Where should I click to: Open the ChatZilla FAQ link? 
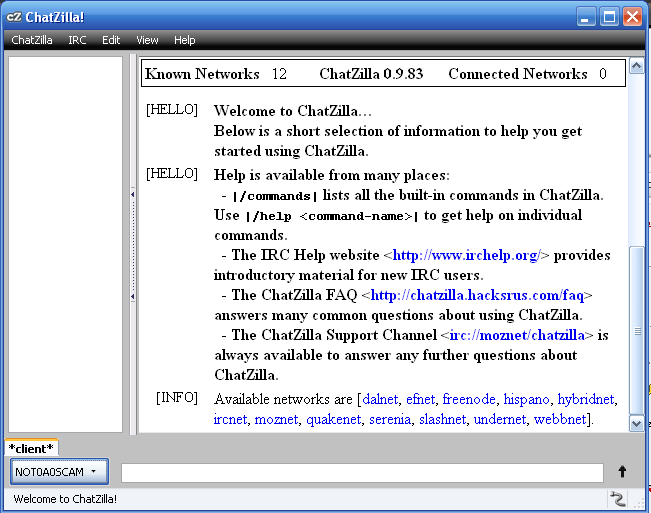(477, 295)
